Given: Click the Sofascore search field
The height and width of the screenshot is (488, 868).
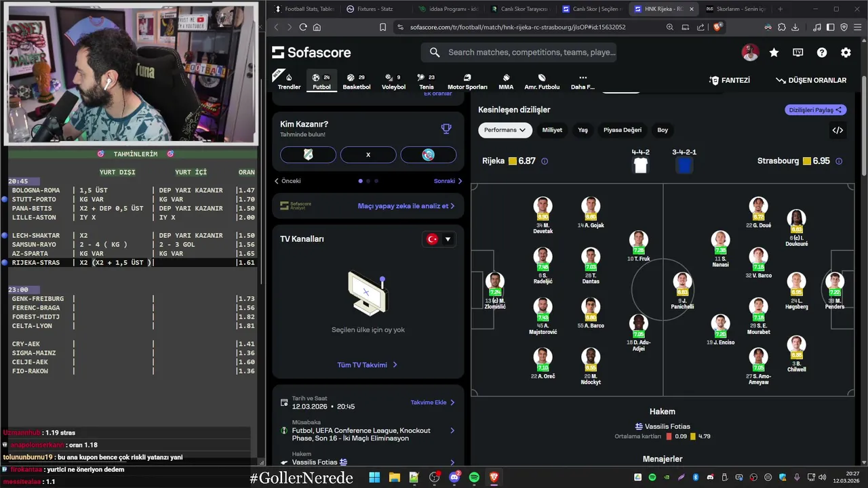Looking at the screenshot, I should 519,52.
